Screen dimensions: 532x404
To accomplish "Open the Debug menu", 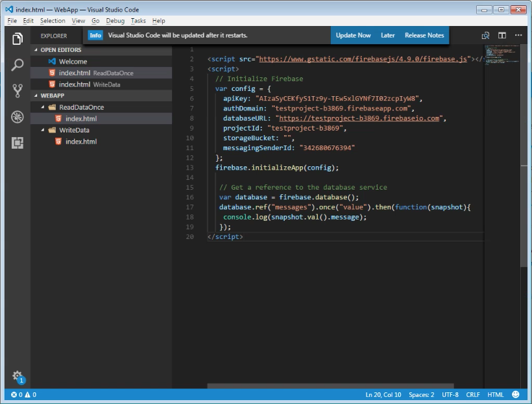I will pos(115,21).
